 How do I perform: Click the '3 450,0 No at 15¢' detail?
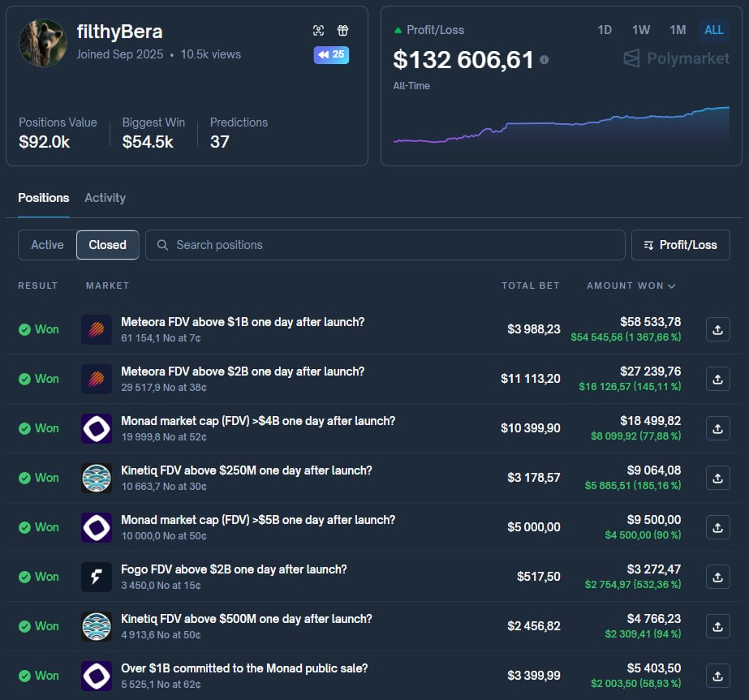click(161, 585)
